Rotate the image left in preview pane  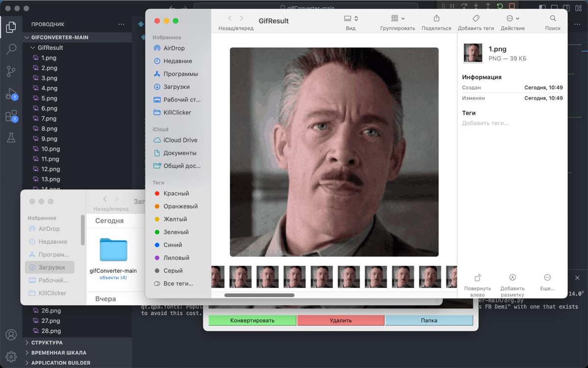(x=477, y=278)
